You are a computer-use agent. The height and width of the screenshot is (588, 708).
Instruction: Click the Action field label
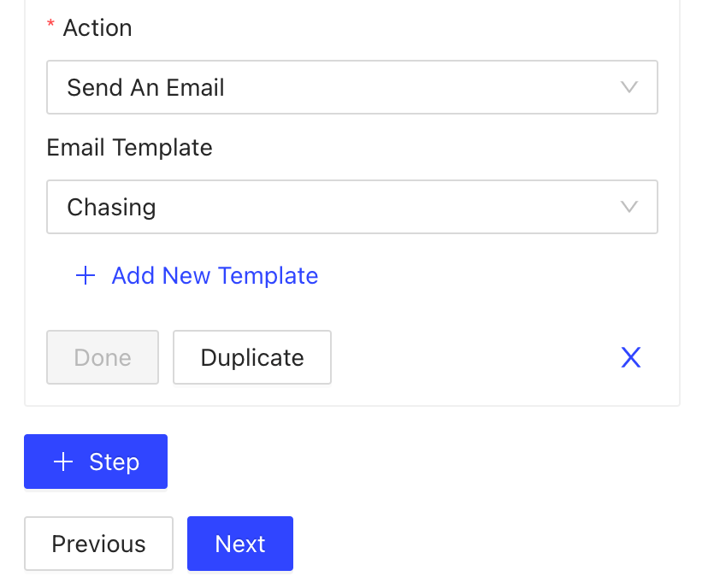[97, 28]
